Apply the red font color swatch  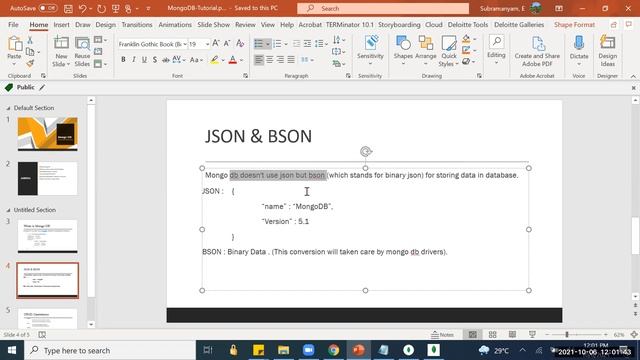pyautogui.click(x=233, y=60)
